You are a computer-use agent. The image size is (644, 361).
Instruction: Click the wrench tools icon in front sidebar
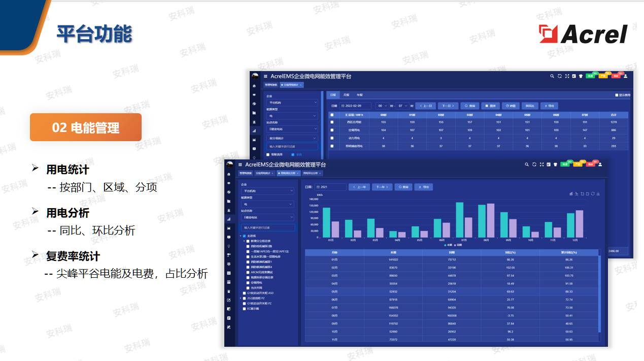(229, 327)
